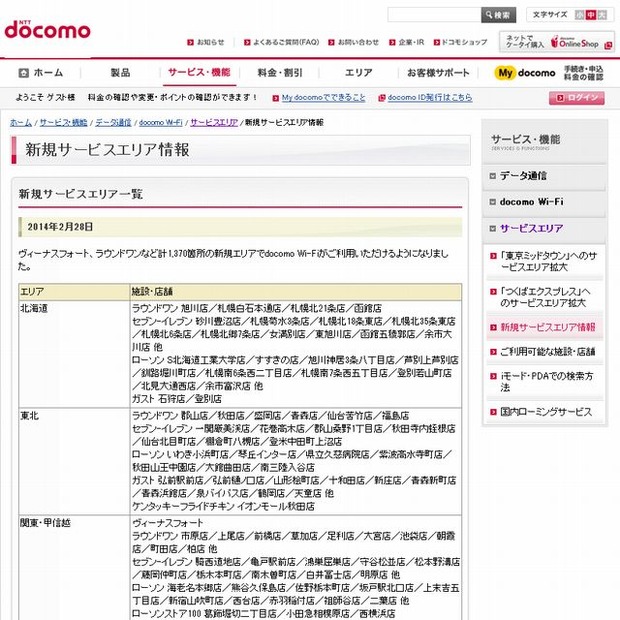Screen dimensions: 620x620
Task: Click the arrow icon beside ご利用可能な施設・店舗
Action: click(x=493, y=352)
